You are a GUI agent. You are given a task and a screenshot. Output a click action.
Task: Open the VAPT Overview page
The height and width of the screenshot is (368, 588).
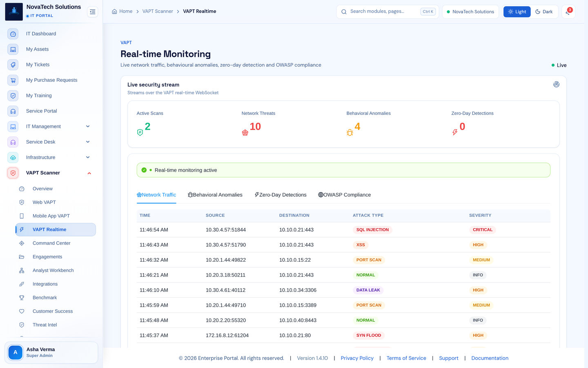point(56,189)
